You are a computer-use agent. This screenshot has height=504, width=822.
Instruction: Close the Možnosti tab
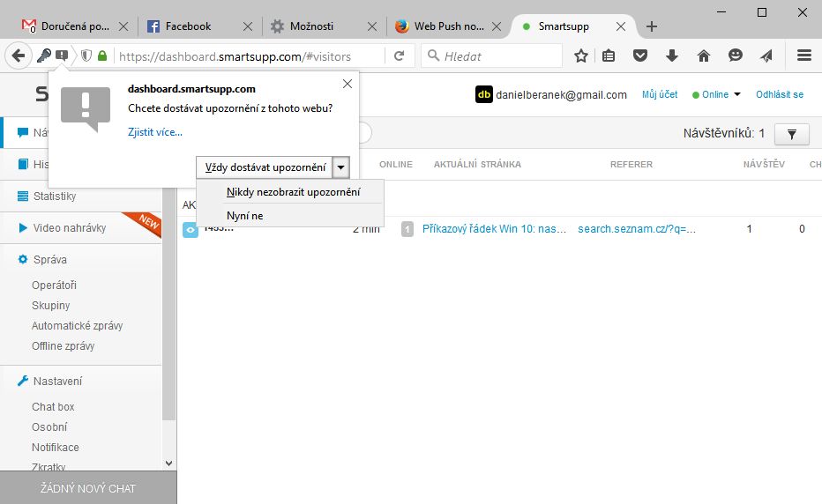(x=371, y=26)
